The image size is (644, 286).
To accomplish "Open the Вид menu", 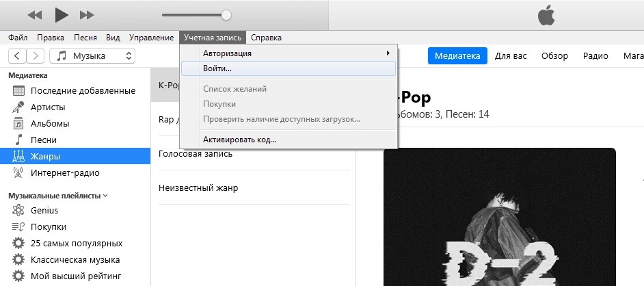I will (113, 38).
